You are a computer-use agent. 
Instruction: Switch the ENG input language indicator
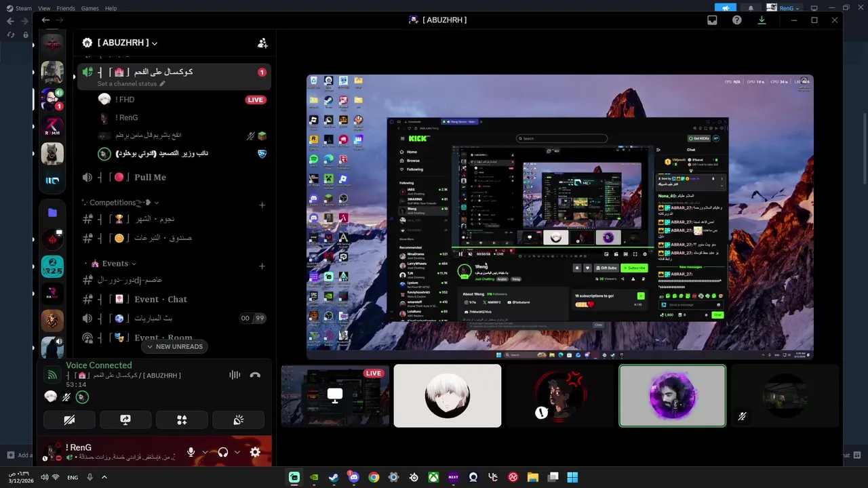pyautogui.click(x=73, y=477)
